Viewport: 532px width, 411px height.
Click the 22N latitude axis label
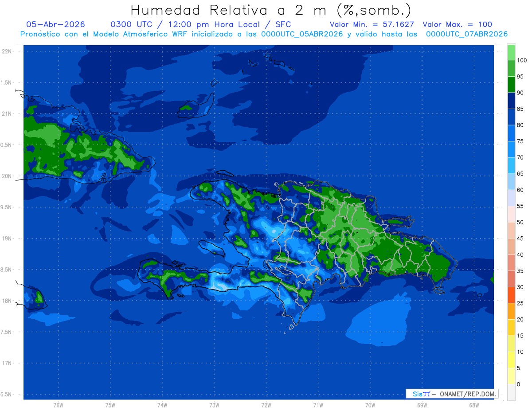tap(8, 51)
